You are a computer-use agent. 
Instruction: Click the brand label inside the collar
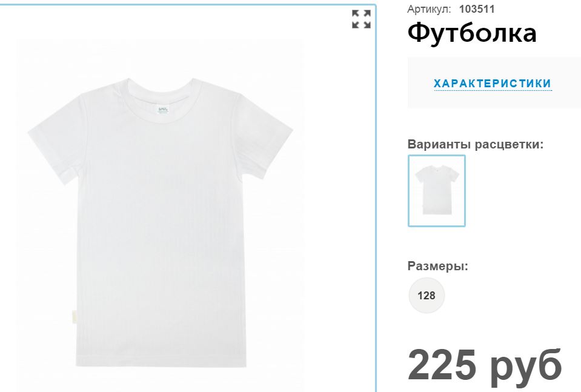click(x=162, y=110)
